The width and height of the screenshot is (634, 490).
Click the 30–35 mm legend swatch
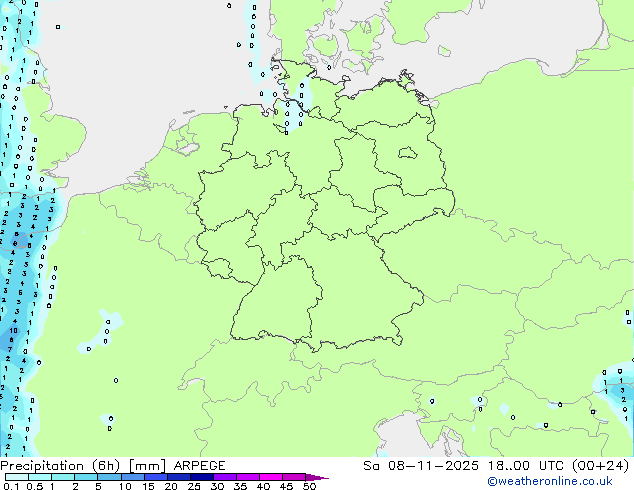coord(224,477)
